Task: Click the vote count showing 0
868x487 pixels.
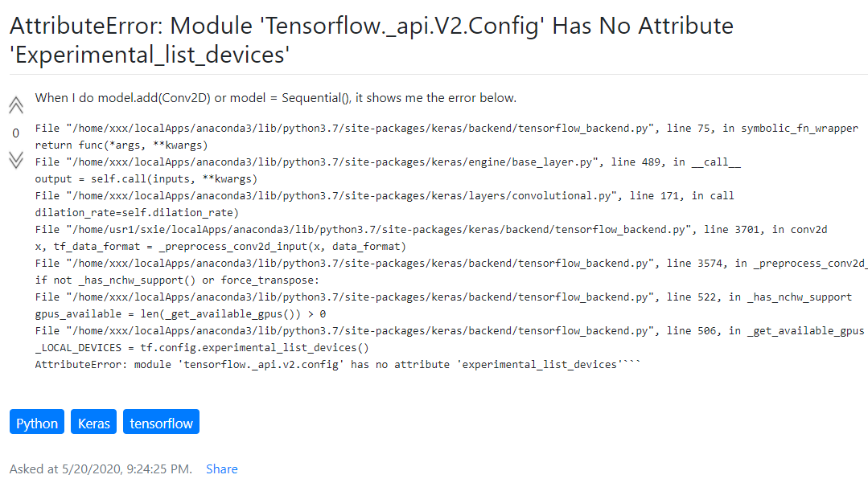Action: coord(15,133)
